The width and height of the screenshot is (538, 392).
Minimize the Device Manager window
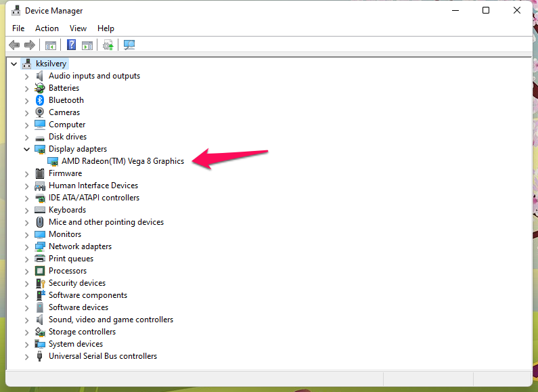(455, 10)
